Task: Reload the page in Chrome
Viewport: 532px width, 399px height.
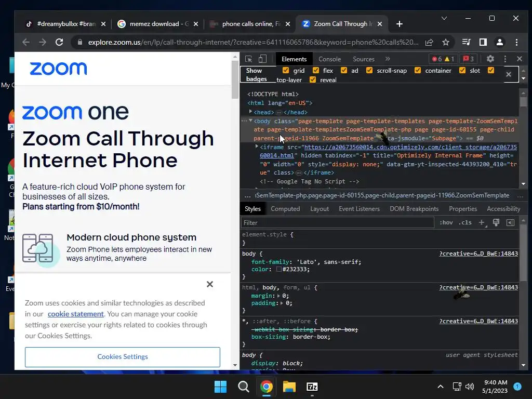Action: click(x=59, y=42)
